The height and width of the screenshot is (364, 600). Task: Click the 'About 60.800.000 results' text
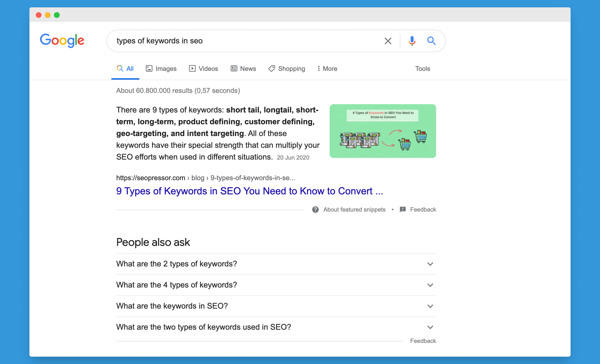(x=178, y=90)
